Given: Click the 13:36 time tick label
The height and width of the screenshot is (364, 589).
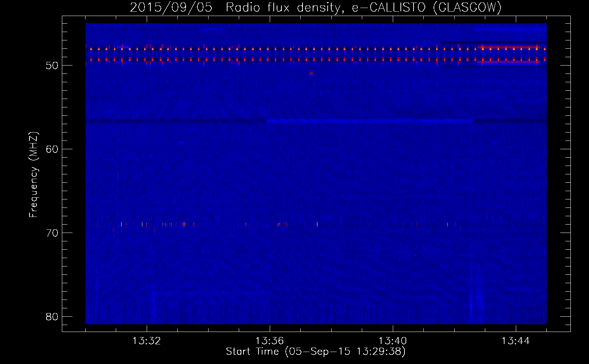Looking at the screenshot, I should click(x=270, y=341).
